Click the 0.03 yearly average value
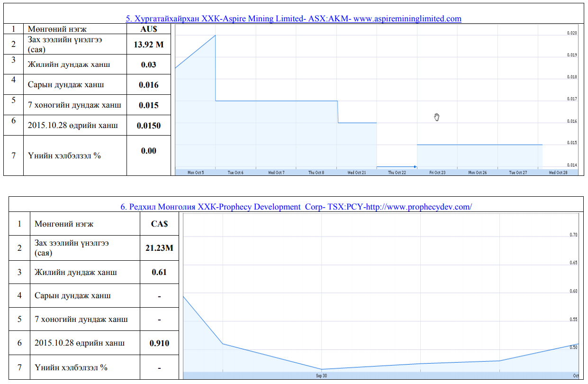 (x=148, y=64)
